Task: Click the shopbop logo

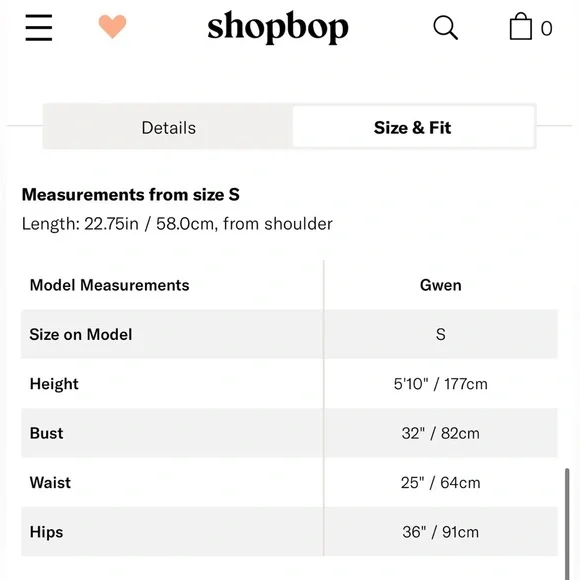Action: (278, 27)
